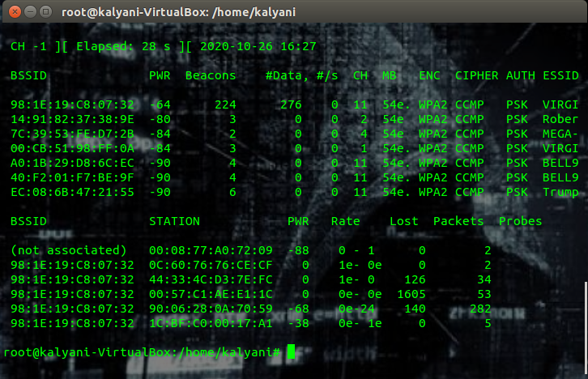Click the shell prompt cursor
588x379 pixels.
point(291,352)
